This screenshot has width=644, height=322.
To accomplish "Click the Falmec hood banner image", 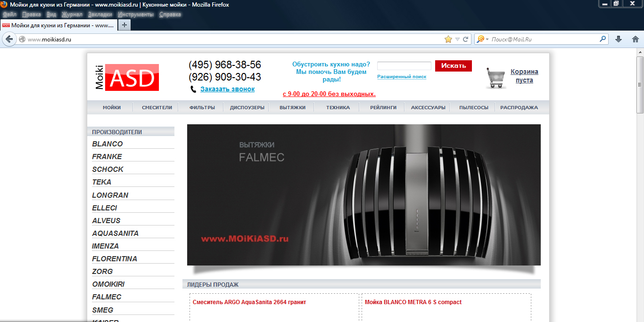I will tap(363, 195).
